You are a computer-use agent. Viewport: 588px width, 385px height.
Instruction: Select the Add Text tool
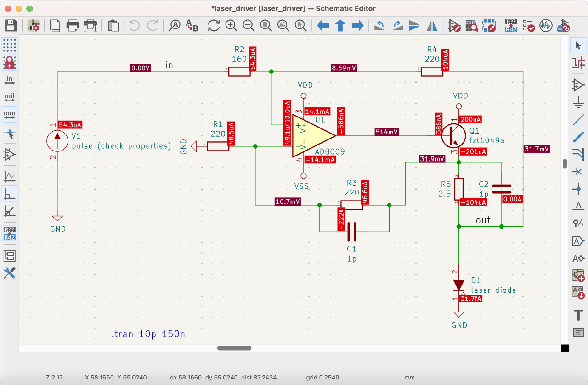click(578, 315)
